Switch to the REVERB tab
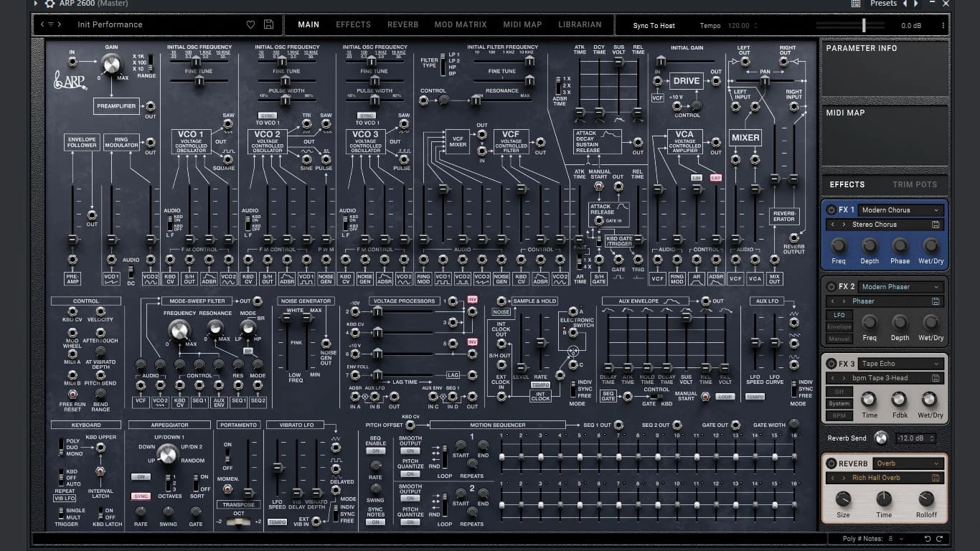980x551 pixels. tap(403, 24)
